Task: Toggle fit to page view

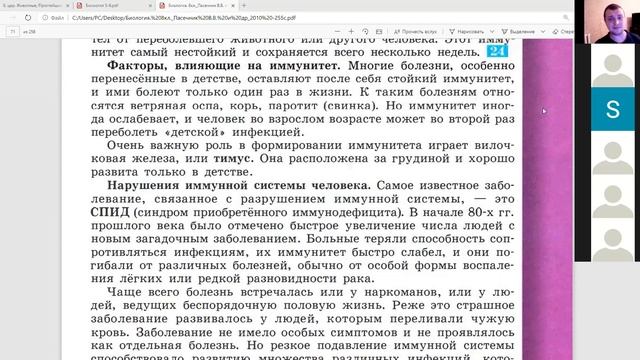Action: point(379,31)
